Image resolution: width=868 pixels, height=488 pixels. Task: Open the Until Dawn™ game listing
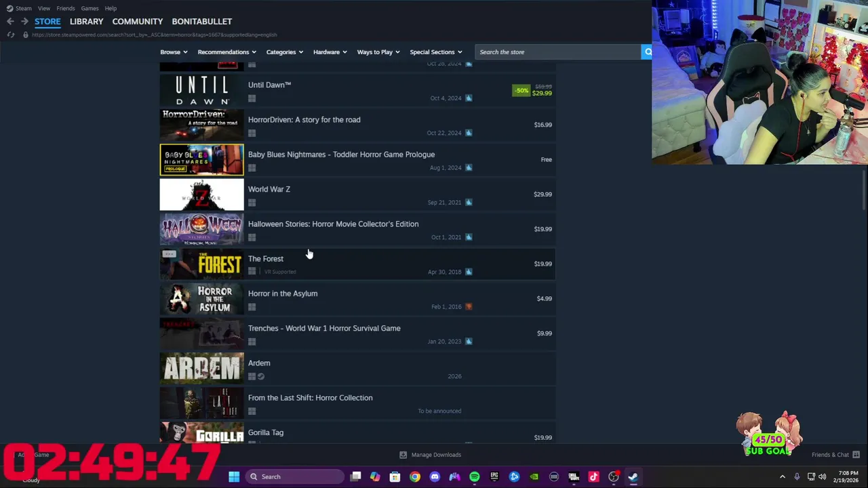click(357, 90)
